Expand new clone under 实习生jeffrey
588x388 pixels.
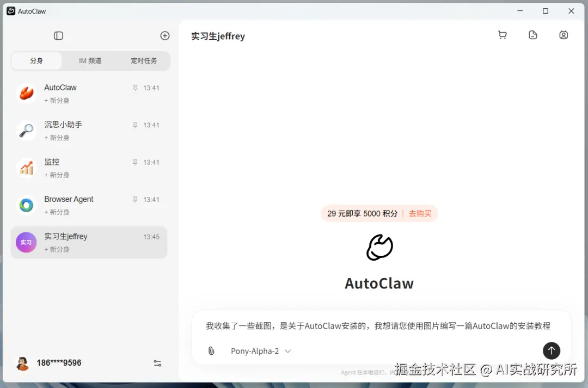point(57,249)
